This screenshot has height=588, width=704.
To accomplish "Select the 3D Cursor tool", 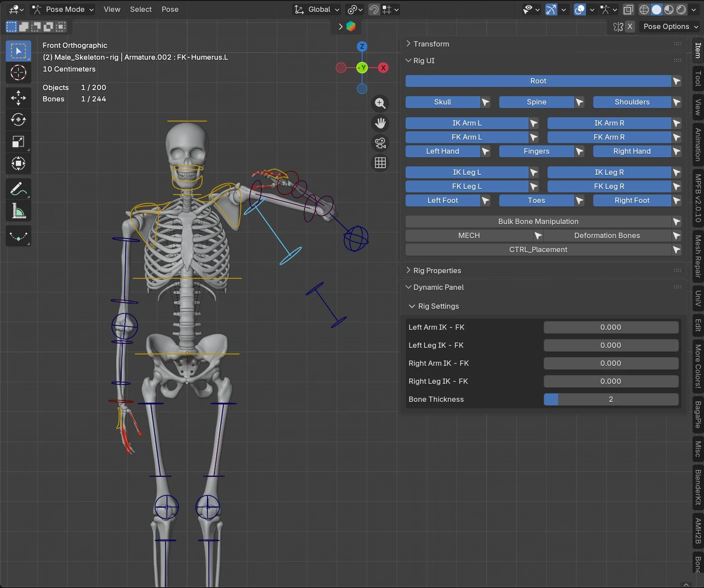I will click(x=18, y=72).
